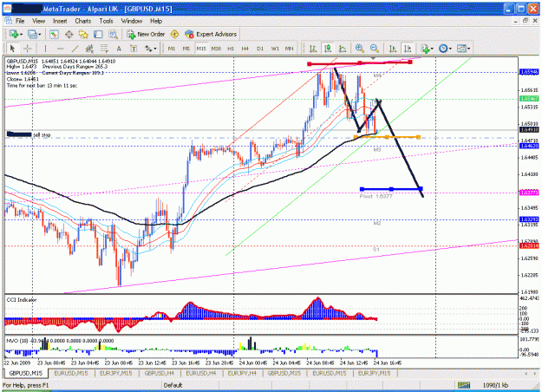Click the New Chart icon
Image resolution: width=542 pixels, height=392 pixels.
tap(14, 34)
